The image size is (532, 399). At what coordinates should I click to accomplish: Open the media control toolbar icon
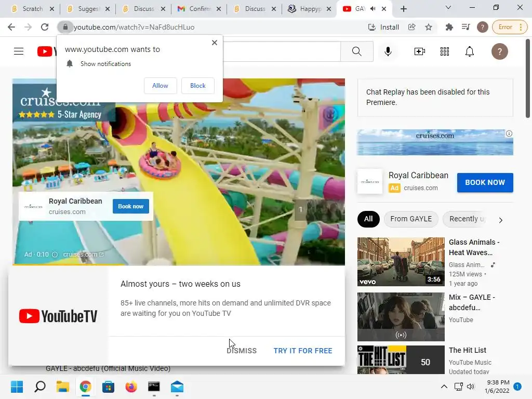tap(466, 27)
